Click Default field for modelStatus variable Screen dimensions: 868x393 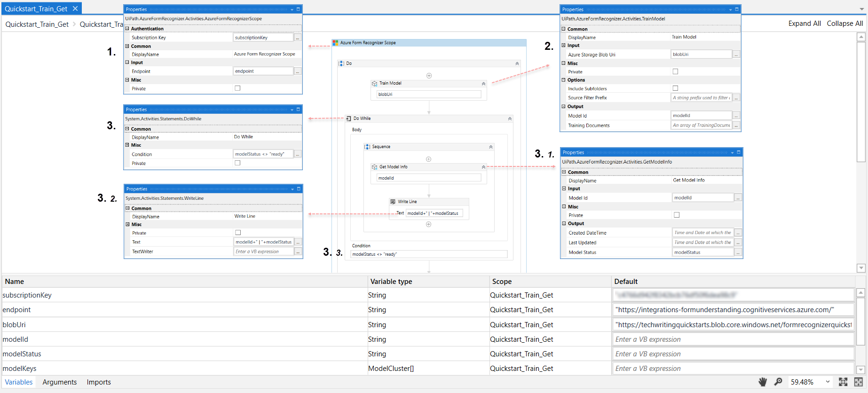click(734, 354)
